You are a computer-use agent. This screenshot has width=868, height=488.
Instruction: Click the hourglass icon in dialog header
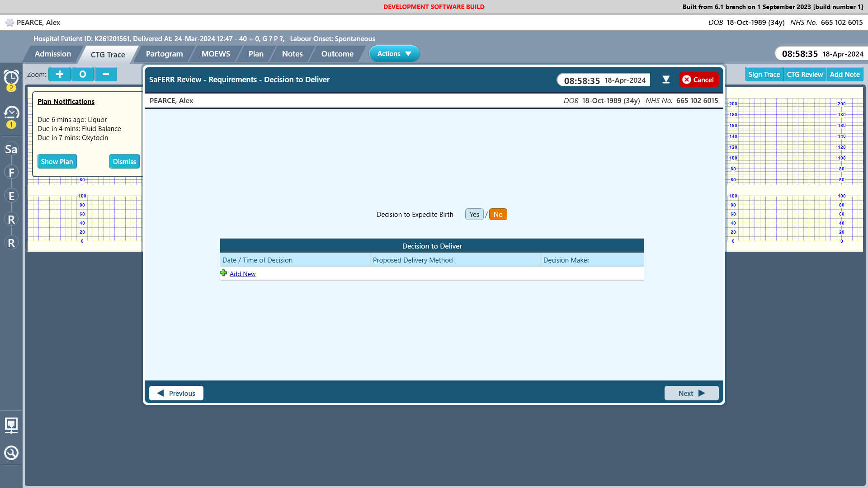tap(666, 80)
